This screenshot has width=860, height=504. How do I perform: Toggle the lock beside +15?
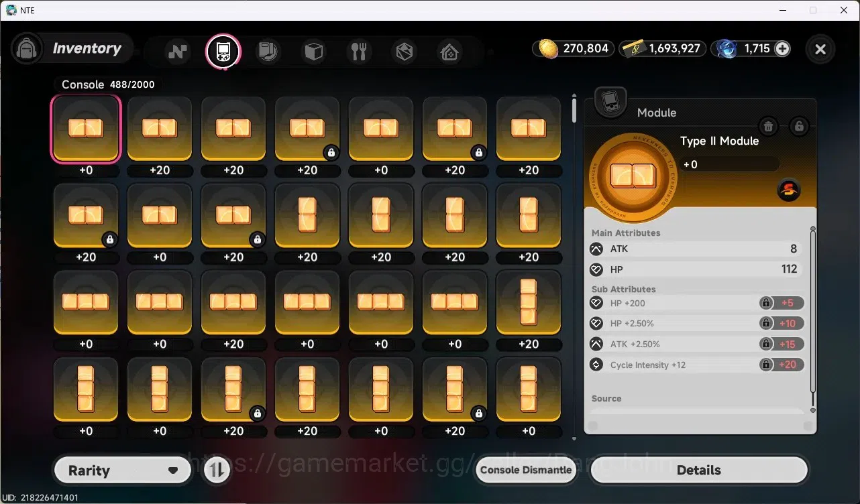point(765,344)
